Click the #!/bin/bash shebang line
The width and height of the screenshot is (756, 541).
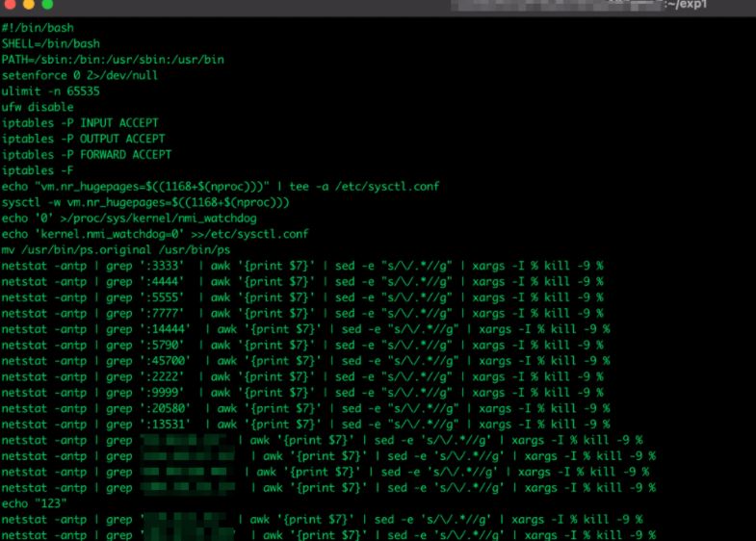pos(38,28)
